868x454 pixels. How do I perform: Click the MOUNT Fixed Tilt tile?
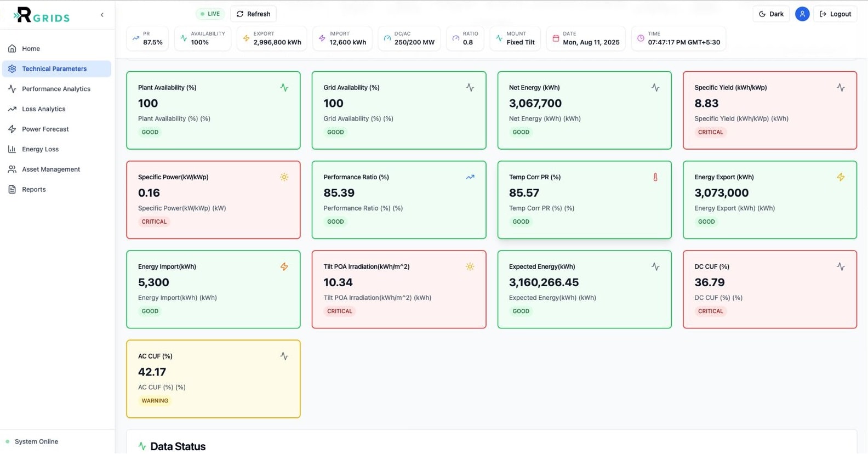(515, 38)
